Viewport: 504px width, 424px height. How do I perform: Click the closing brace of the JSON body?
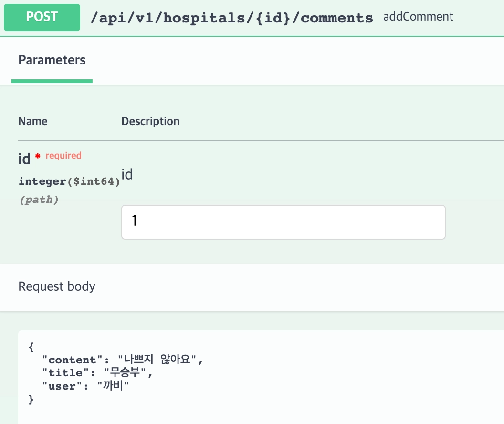(31, 399)
